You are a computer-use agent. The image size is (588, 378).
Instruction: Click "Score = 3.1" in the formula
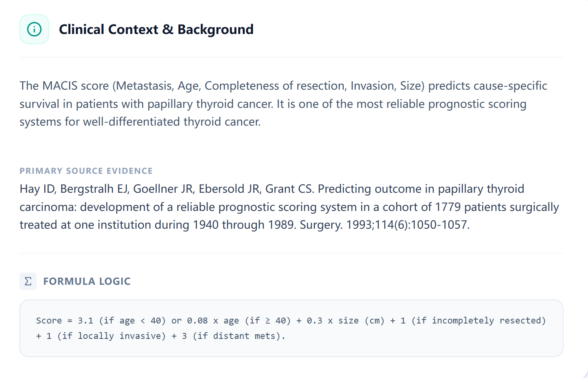point(64,320)
